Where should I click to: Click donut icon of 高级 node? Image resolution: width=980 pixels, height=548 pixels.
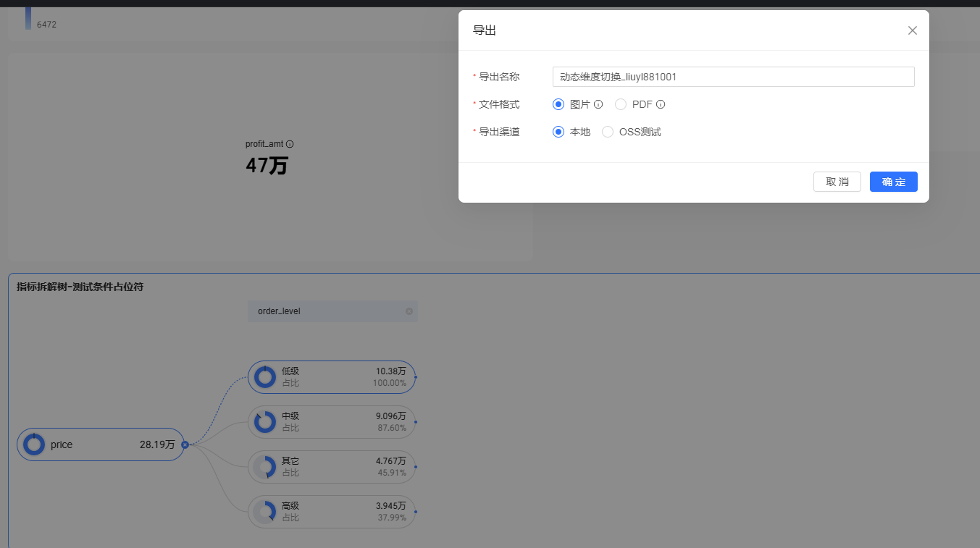pos(265,512)
